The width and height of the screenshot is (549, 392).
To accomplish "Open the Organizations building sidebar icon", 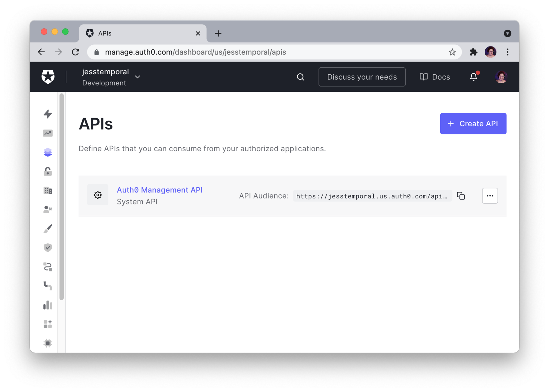I will click(x=48, y=190).
